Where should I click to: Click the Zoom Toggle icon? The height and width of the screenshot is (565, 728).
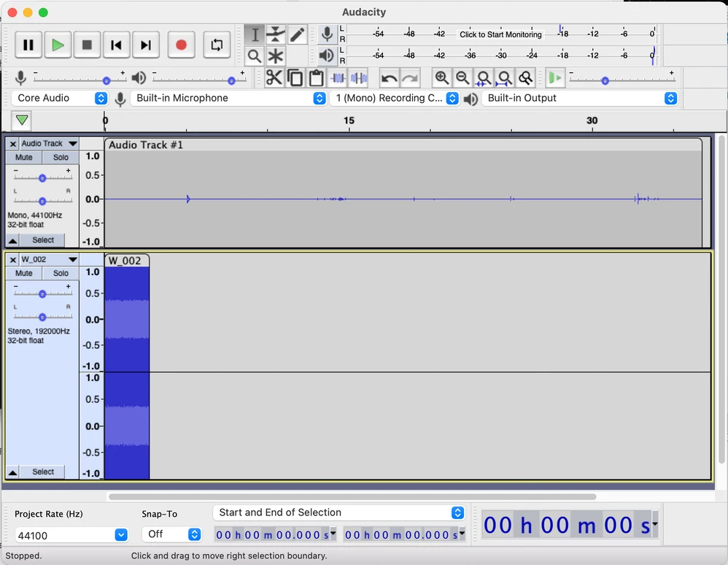[525, 78]
